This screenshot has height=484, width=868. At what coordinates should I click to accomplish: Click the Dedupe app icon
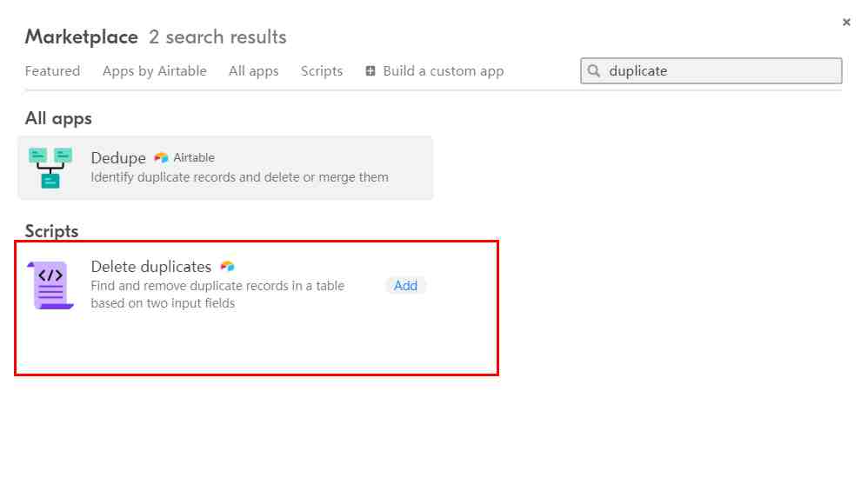(50, 169)
